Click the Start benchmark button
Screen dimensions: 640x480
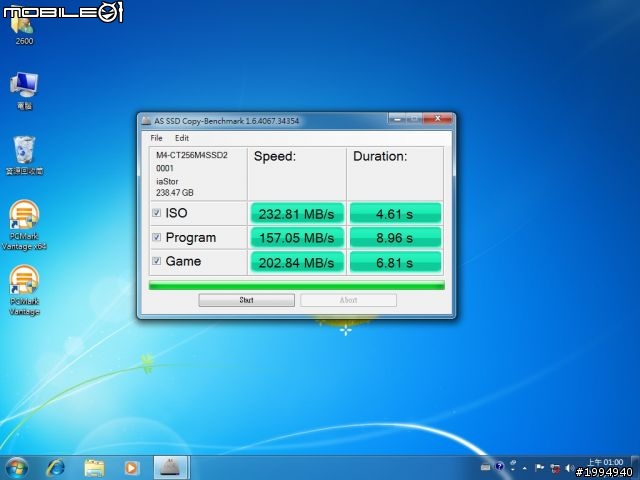[247, 300]
